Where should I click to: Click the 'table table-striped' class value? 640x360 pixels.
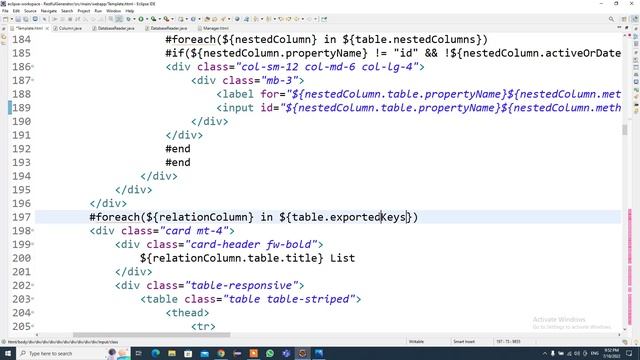[x=289, y=299]
